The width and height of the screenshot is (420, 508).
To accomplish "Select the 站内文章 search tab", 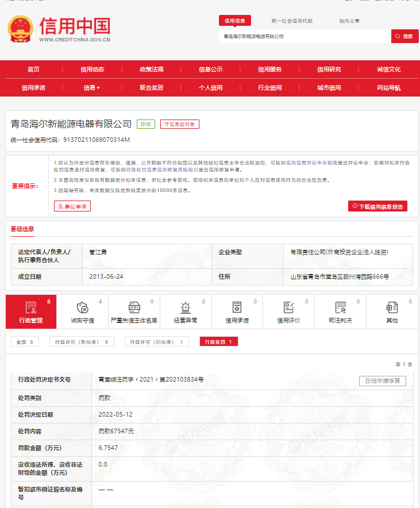I will coord(349,21).
